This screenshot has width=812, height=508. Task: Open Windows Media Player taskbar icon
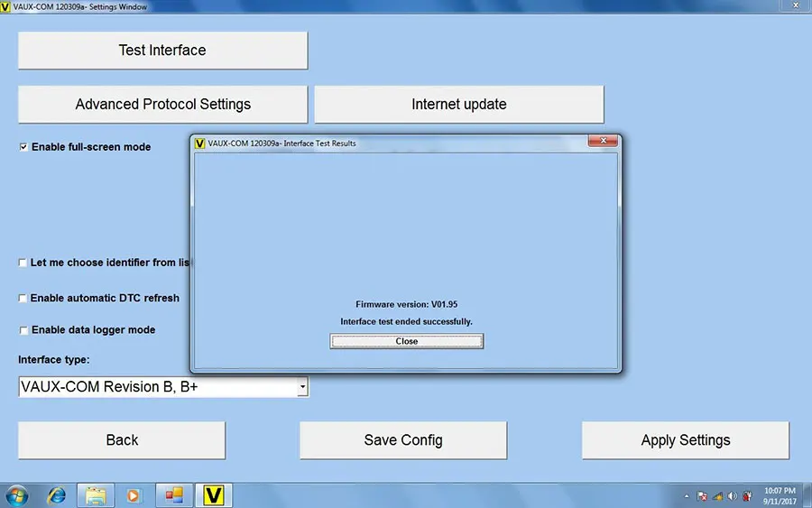point(134,495)
